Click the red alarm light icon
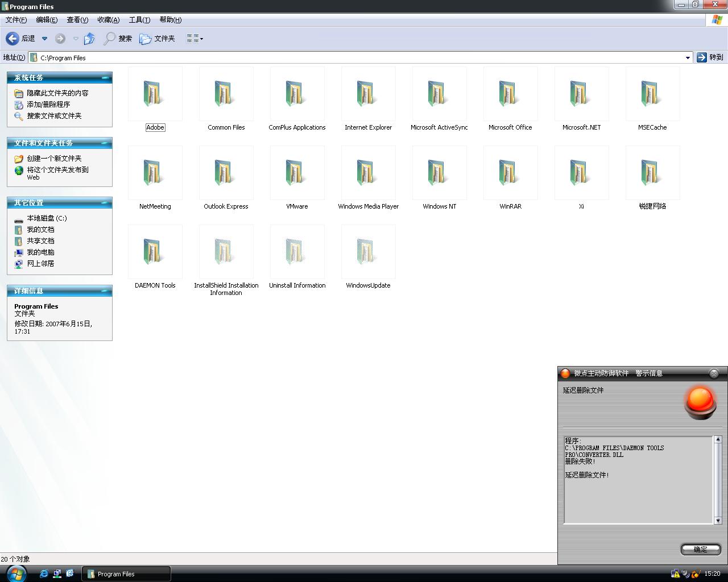Screen dimensions: 728x582 pos(700,402)
